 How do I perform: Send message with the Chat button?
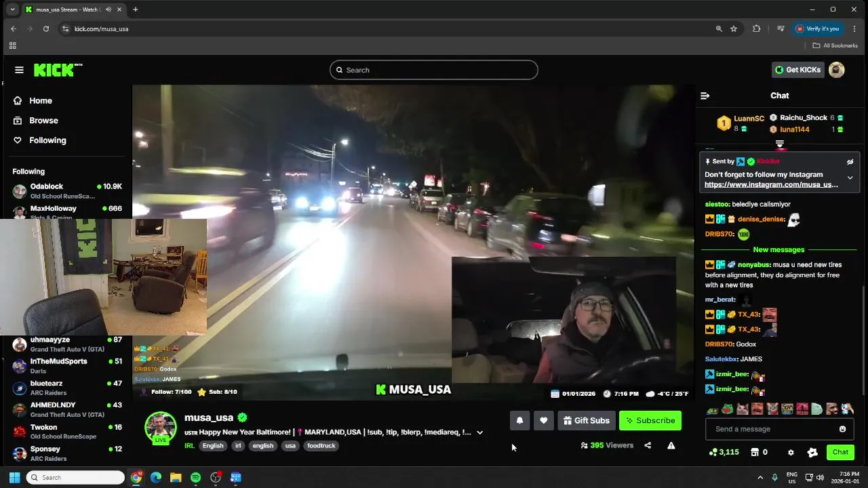840,452
